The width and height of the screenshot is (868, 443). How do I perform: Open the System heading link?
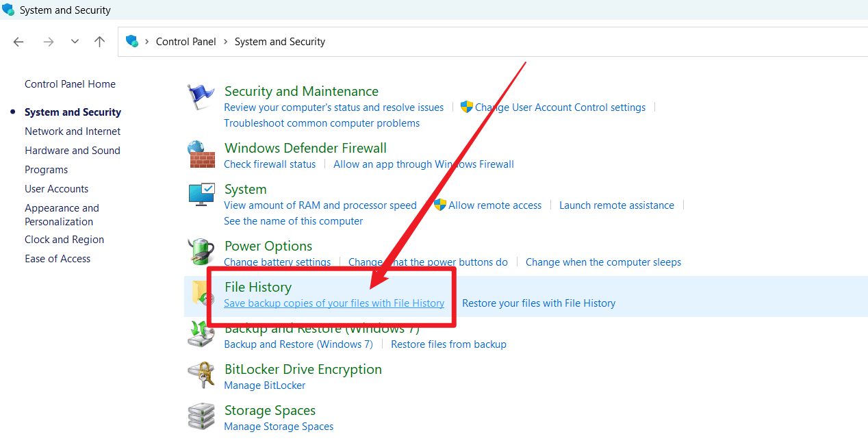coord(245,189)
